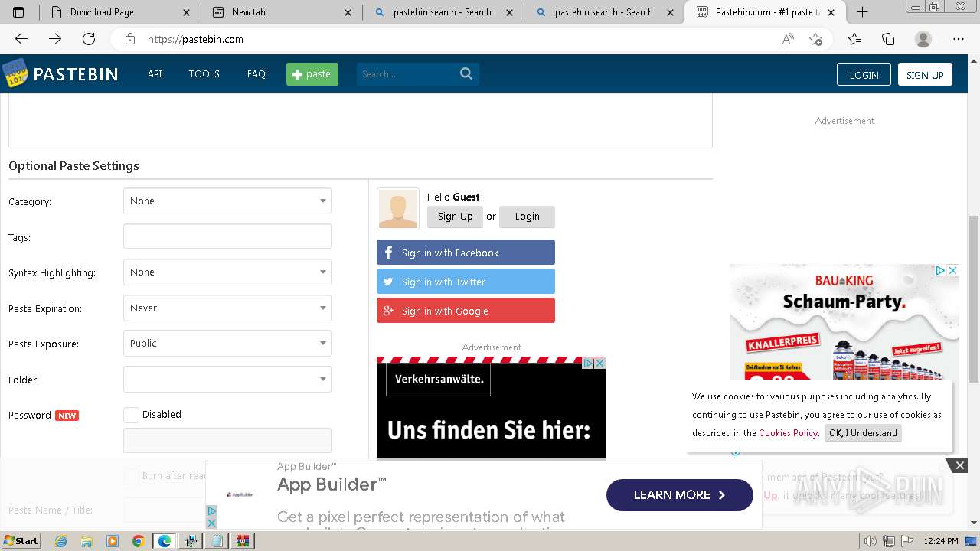Switch to the New tab tab
Image resolution: width=980 pixels, height=551 pixels.
point(276,12)
